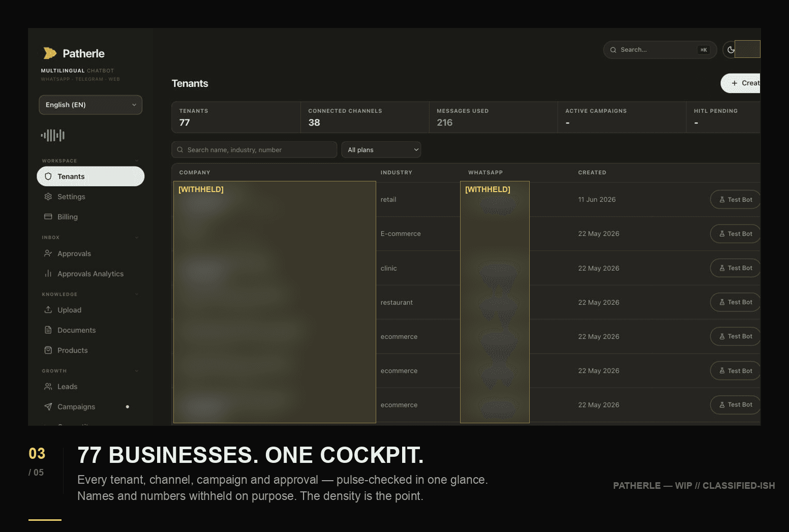The height and width of the screenshot is (532, 789).
Task: Click the Active Campaigns stat card
Action: coord(622,117)
